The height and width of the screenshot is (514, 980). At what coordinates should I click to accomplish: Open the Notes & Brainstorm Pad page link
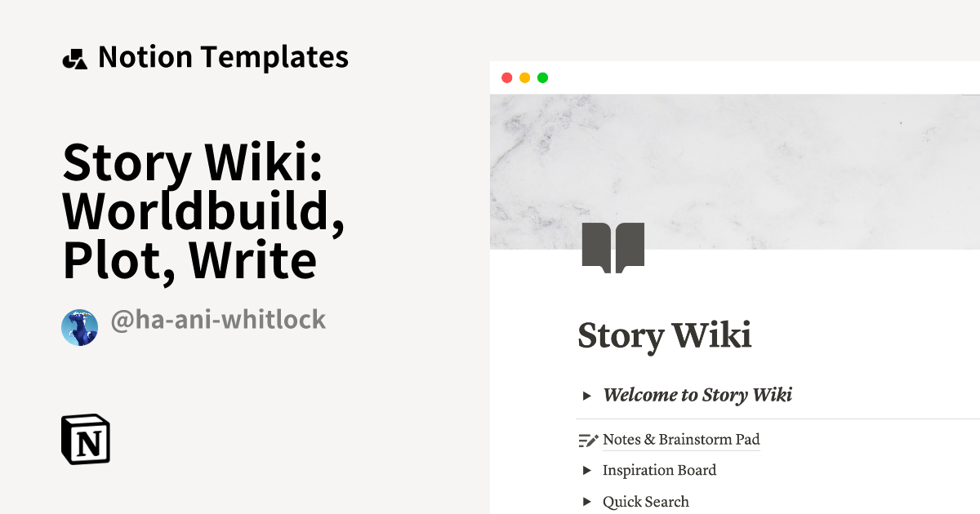pyautogui.click(x=681, y=440)
